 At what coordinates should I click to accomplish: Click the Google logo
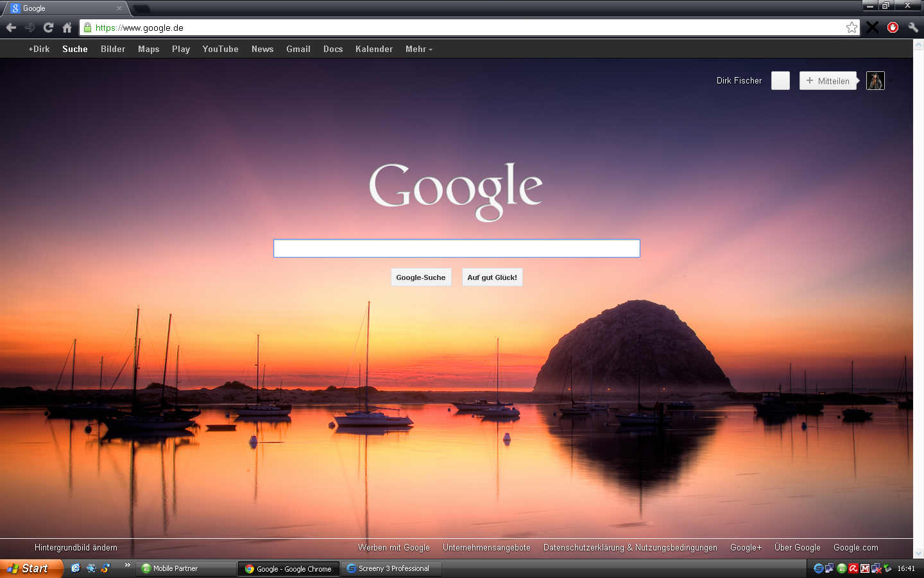(456, 191)
